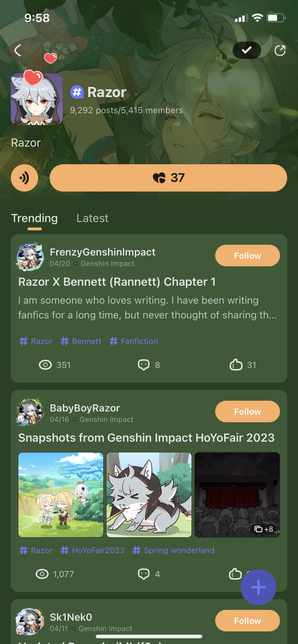
Task: Tap the back arrow icon
Action: click(18, 50)
